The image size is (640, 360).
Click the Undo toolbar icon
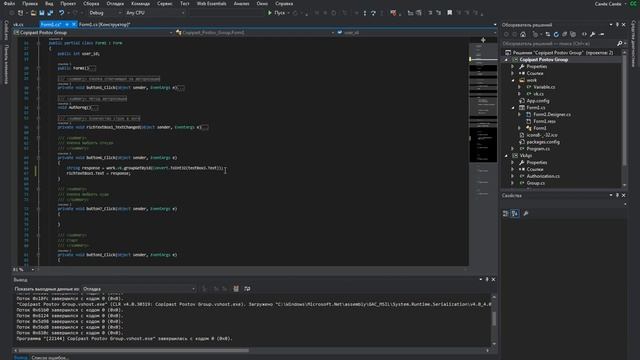click(x=62, y=13)
